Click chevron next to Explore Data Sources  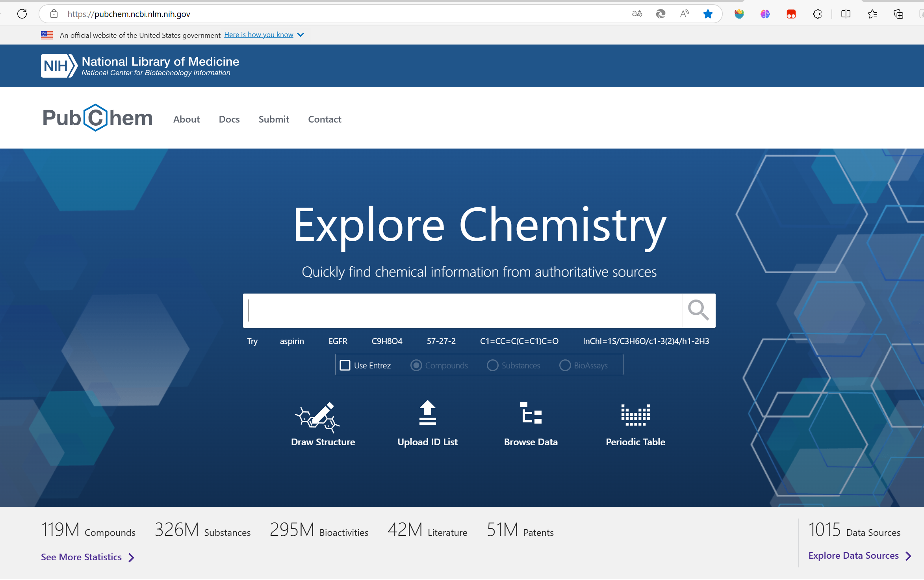[908, 556]
